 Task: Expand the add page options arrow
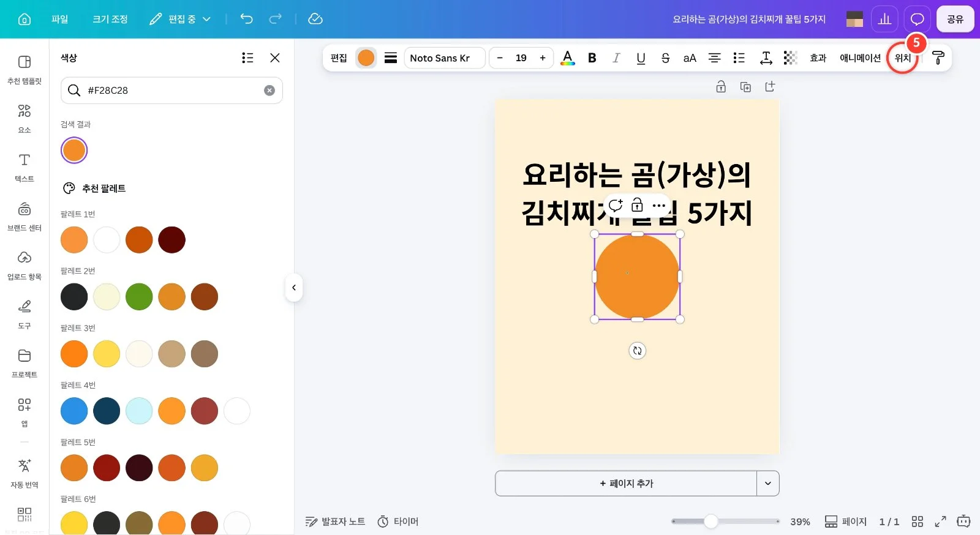pyautogui.click(x=768, y=484)
